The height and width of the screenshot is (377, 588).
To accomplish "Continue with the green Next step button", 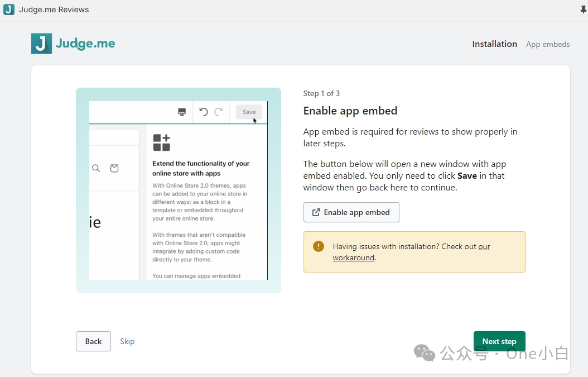I will pos(499,341).
